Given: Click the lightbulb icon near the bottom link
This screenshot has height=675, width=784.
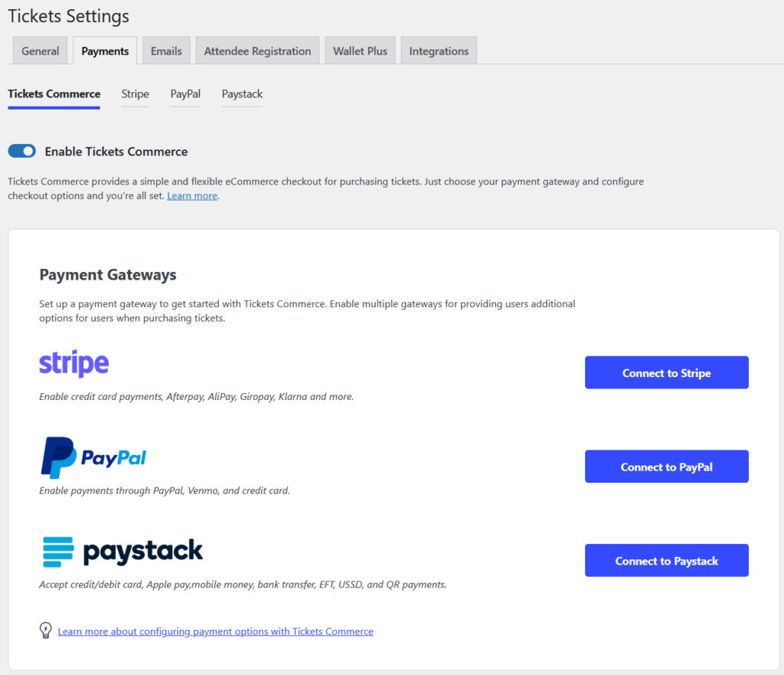Looking at the screenshot, I should click(45, 630).
